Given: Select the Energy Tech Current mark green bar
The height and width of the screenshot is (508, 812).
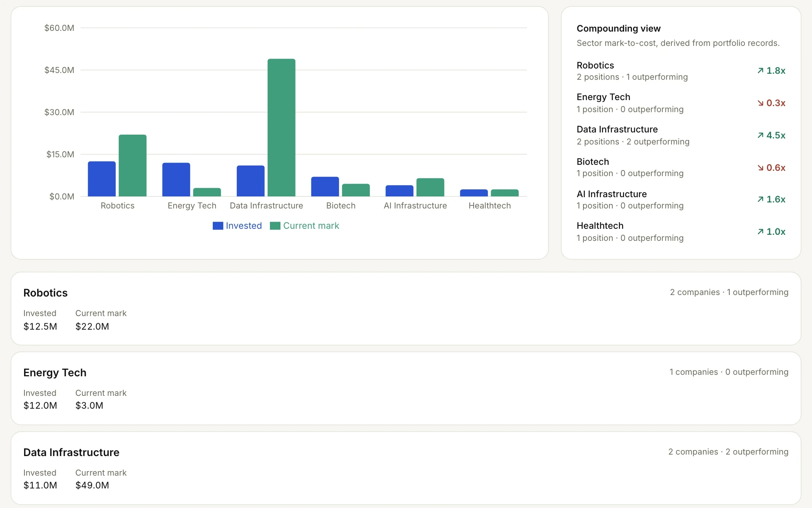Looking at the screenshot, I should pos(207,192).
